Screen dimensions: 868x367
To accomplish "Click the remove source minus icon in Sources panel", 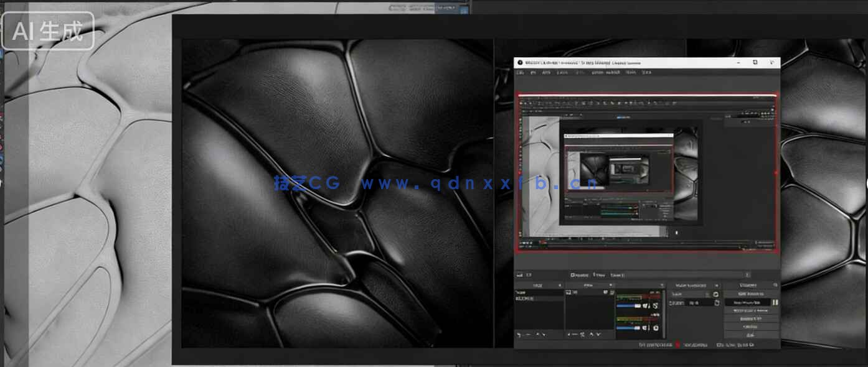I will click(x=576, y=335).
